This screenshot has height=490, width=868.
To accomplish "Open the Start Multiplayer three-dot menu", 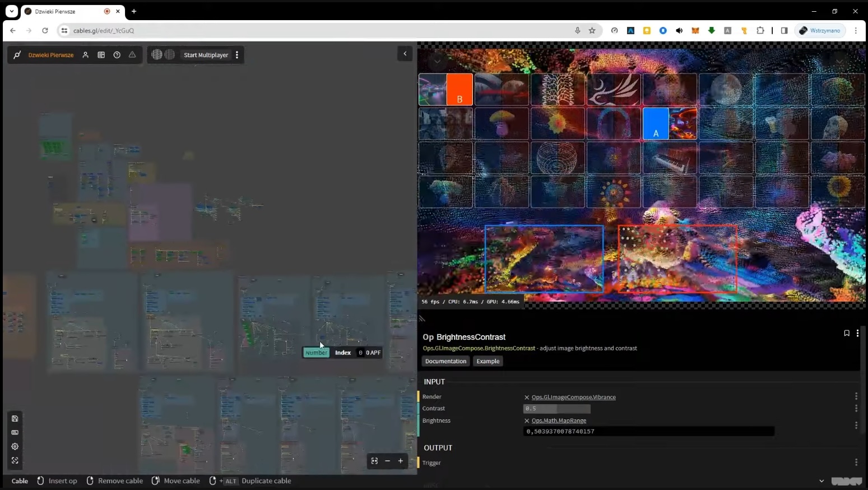I will (237, 55).
